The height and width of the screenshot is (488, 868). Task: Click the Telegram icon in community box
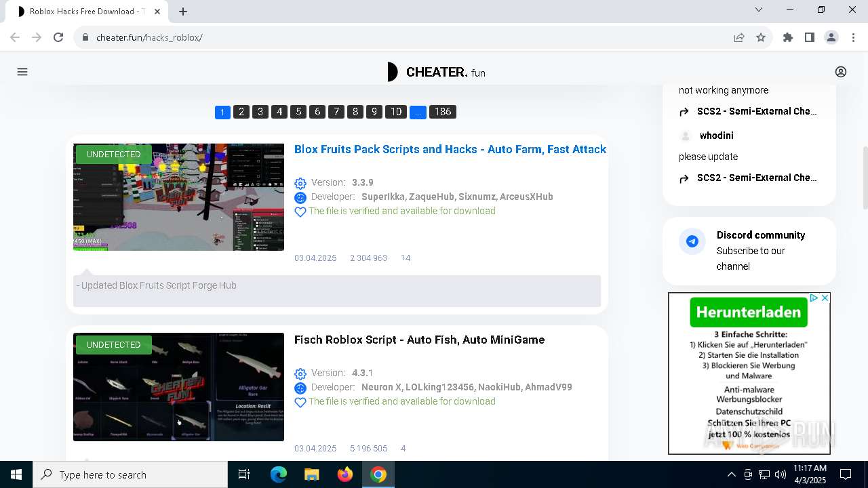click(692, 241)
